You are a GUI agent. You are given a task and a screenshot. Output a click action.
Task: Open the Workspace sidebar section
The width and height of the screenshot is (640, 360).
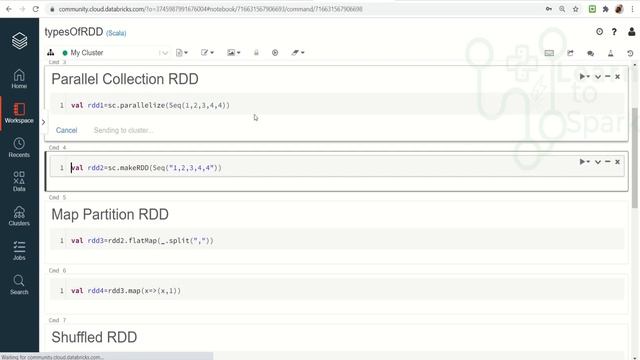click(x=19, y=113)
